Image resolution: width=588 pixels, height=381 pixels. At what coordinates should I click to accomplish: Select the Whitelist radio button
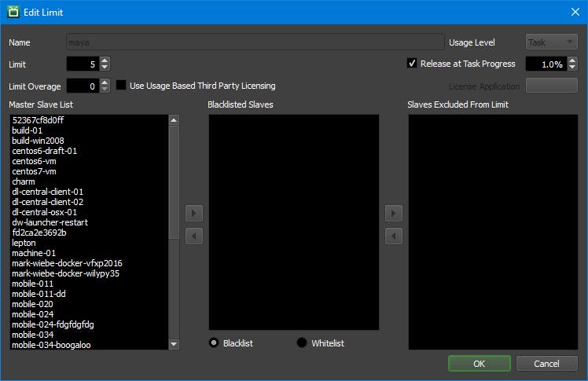[x=302, y=343]
